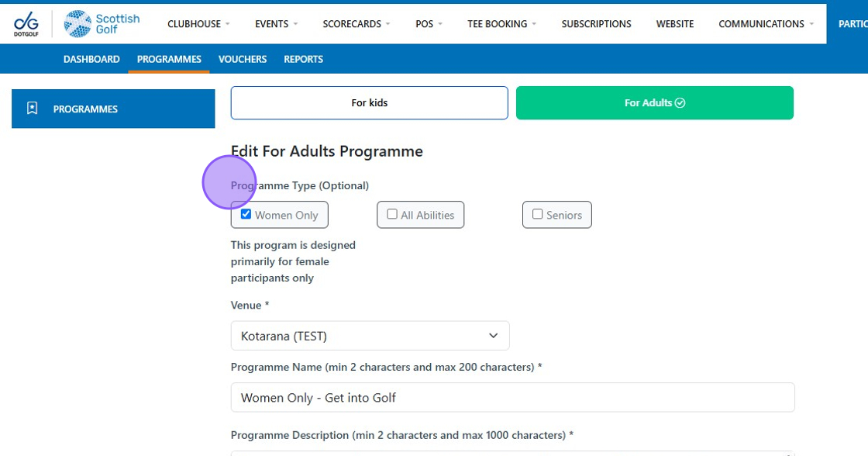The image size is (868, 456).
Task: Tick the Seniors checkbox
Action: (538, 214)
